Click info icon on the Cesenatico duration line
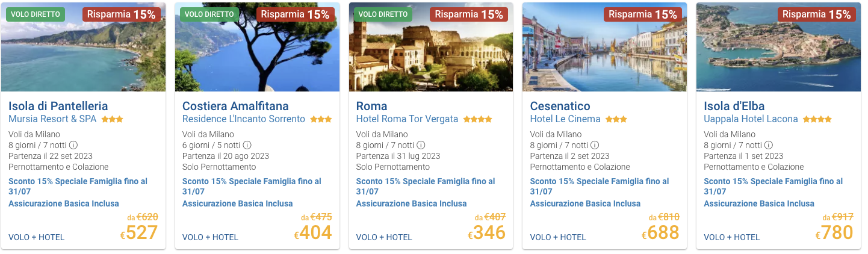Image resolution: width=868 pixels, height=254 pixels. [595, 145]
